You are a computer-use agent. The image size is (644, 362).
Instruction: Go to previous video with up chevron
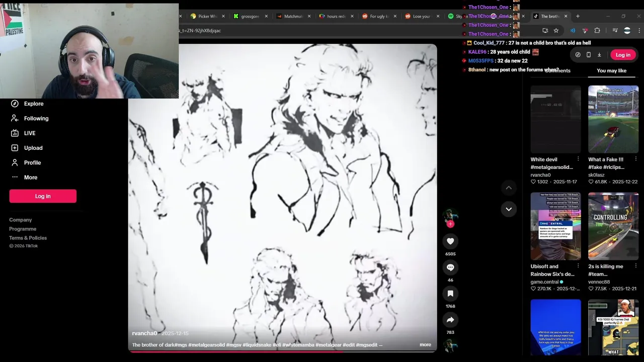tap(509, 188)
